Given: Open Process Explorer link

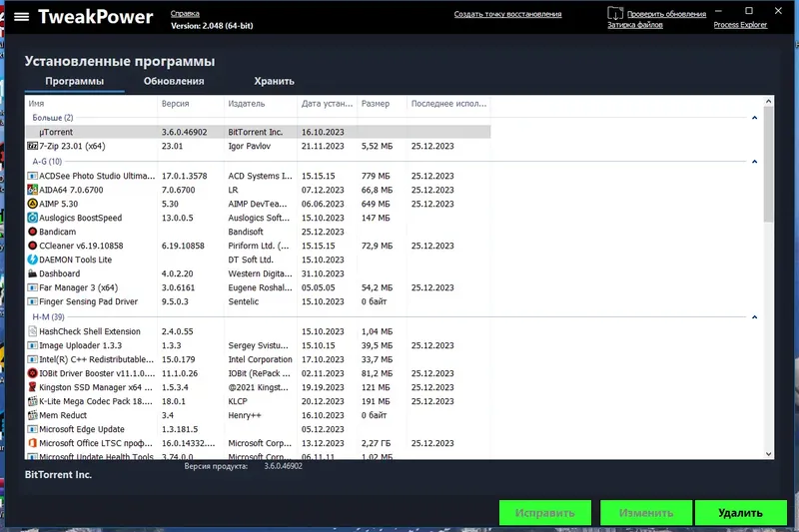Looking at the screenshot, I should pos(740,25).
